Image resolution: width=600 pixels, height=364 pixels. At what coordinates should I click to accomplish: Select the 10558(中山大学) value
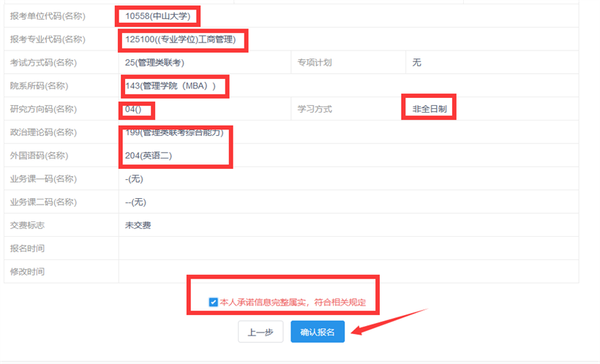click(157, 15)
